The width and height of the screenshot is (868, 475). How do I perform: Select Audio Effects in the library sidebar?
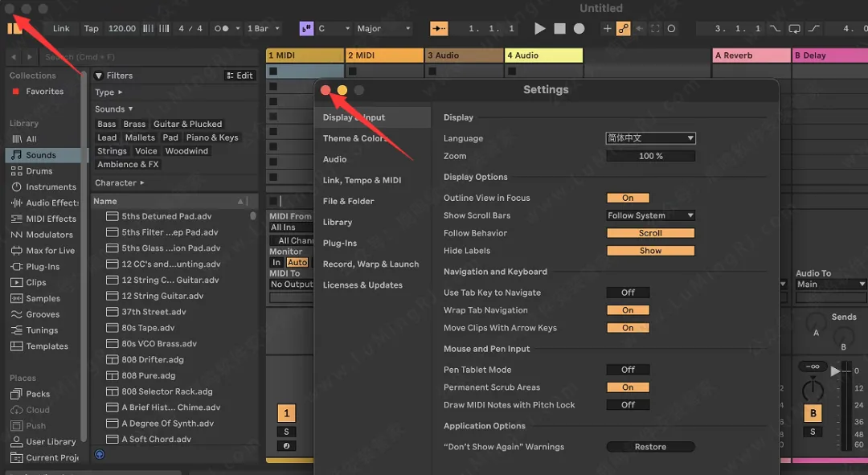pos(51,203)
